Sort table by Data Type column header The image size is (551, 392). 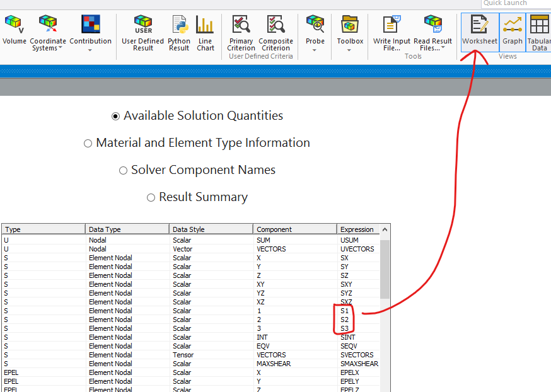[x=127, y=229]
